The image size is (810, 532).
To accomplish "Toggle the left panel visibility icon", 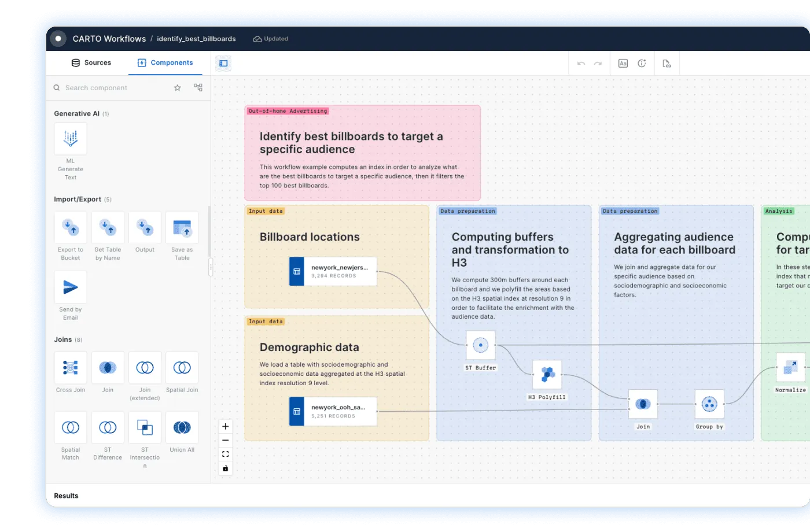I will pos(223,63).
